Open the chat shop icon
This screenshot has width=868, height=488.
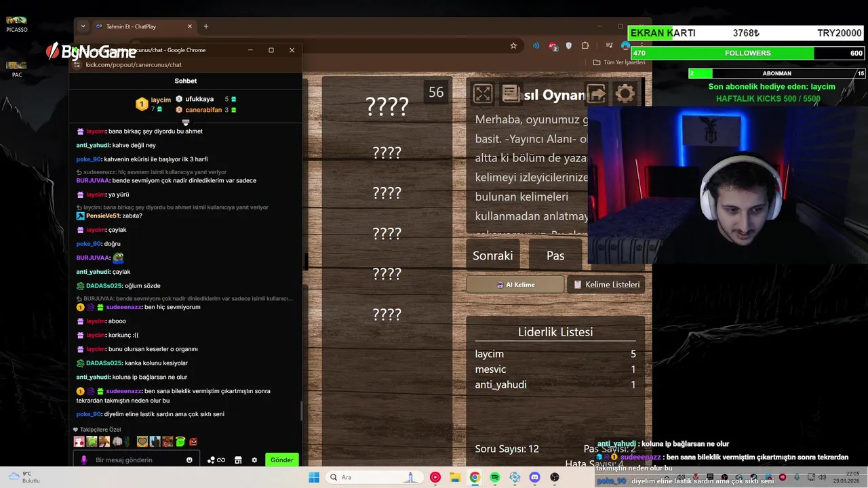click(238, 460)
